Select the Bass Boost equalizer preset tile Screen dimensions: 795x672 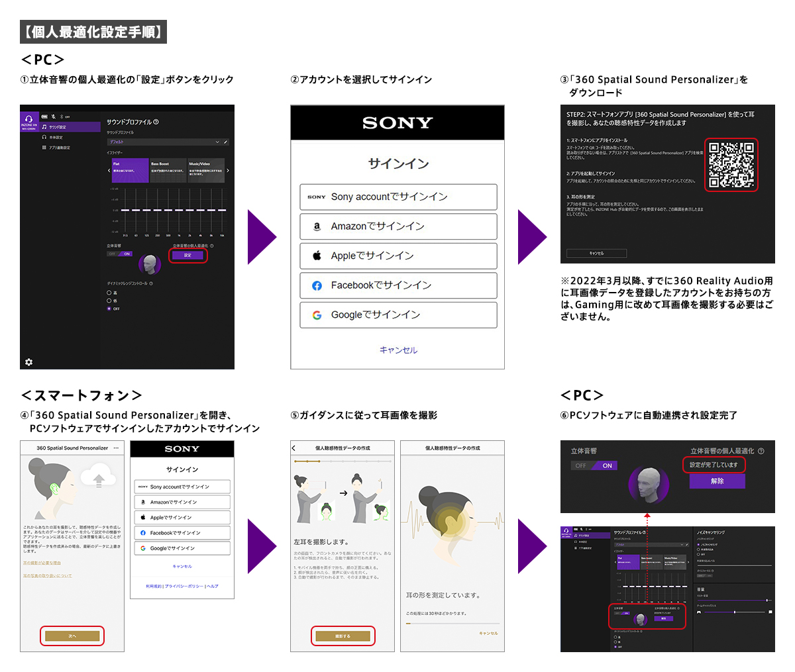click(168, 170)
